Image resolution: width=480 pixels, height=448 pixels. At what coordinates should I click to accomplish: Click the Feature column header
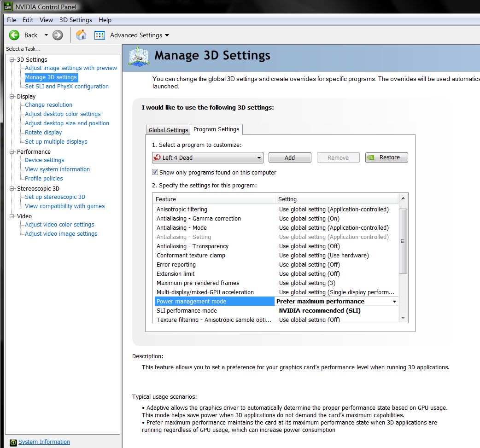[x=214, y=199]
